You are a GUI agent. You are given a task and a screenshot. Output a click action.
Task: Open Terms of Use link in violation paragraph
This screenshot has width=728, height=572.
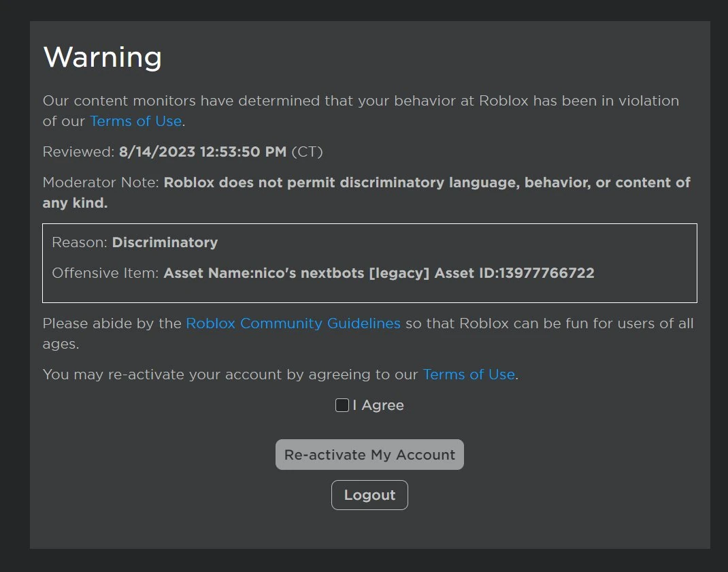click(x=135, y=121)
